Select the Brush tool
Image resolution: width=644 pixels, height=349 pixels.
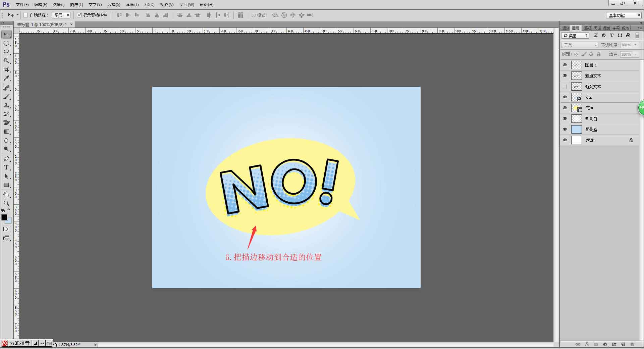(x=6, y=97)
